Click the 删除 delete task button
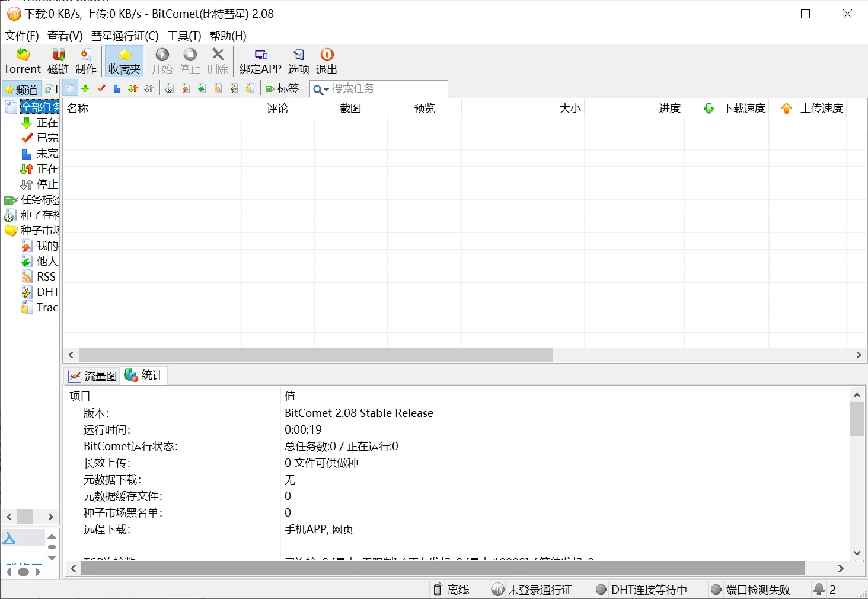This screenshot has height=599, width=868. [218, 61]
